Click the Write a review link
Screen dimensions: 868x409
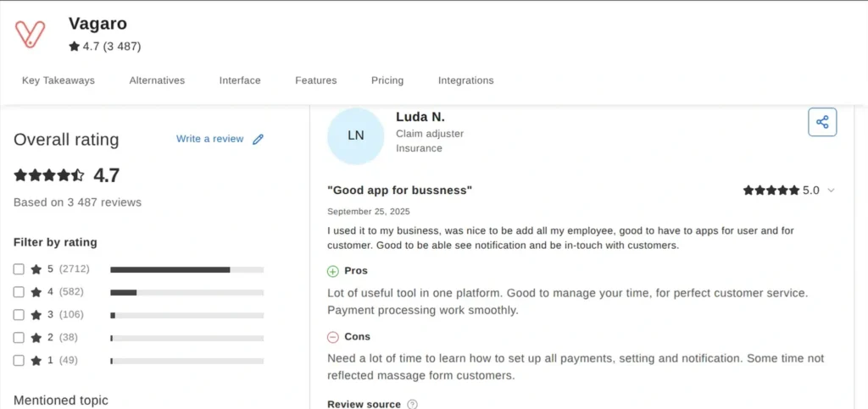click(x=209, y=139)
